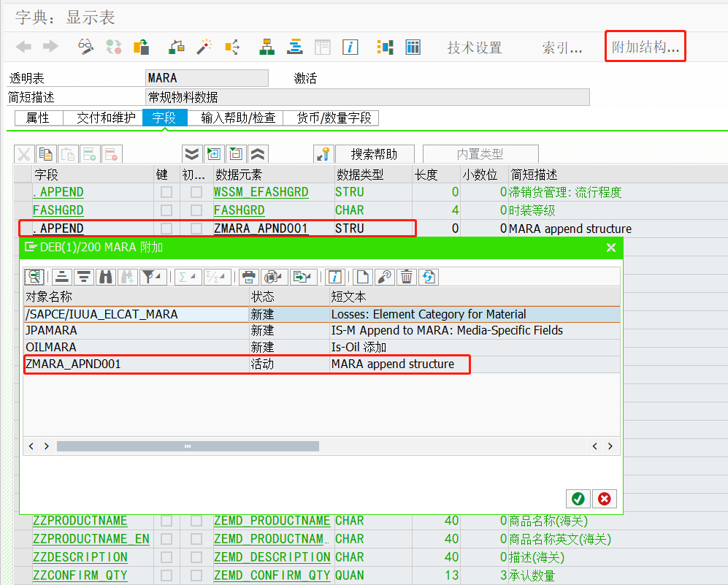Check the key checkbox for ZZDESCRIPTION
This screenshot has height=585, width=728.
[166, 557]
